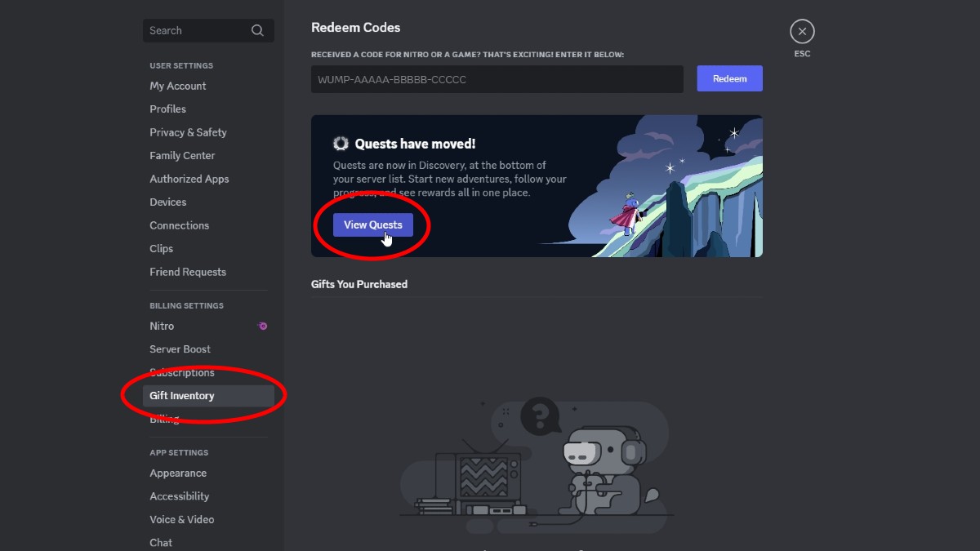Screen dimensions: 980x551
Task: Select Clips in the sidebar
Action: (162, 248)
